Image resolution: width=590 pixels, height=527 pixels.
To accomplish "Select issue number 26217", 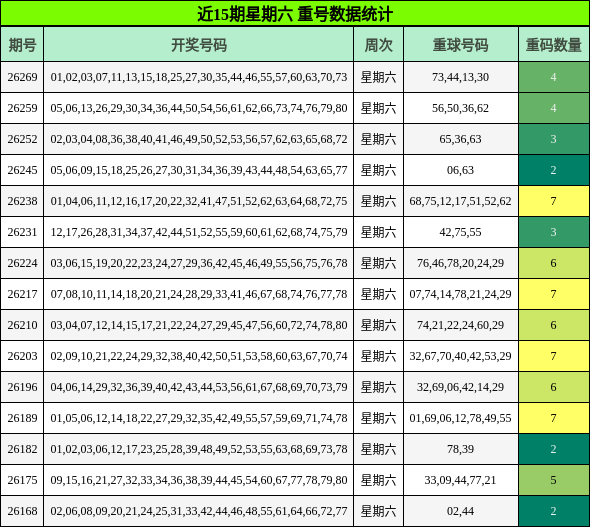I will 22,294.
